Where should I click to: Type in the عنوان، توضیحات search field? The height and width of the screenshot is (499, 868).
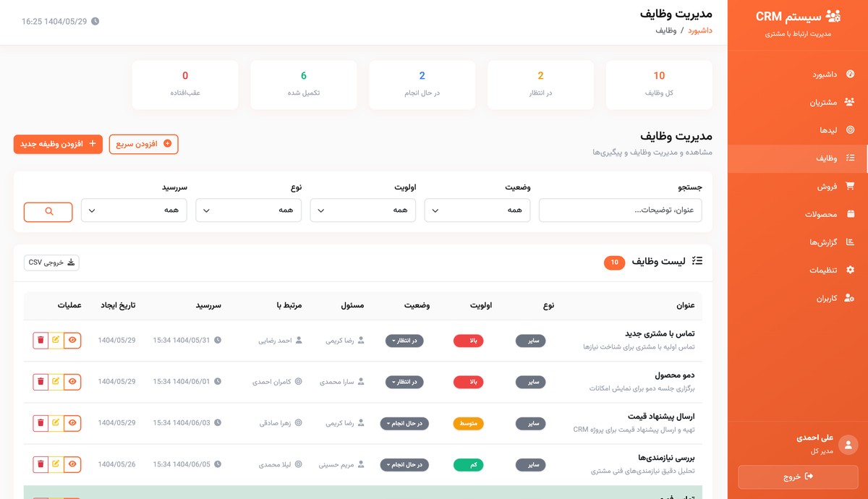[x=620, y=210]
